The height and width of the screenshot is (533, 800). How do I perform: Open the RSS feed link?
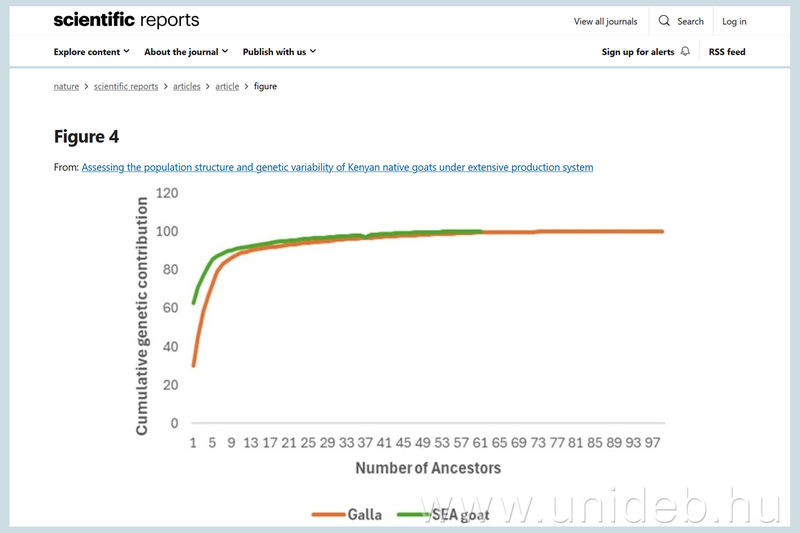point(727,52)
